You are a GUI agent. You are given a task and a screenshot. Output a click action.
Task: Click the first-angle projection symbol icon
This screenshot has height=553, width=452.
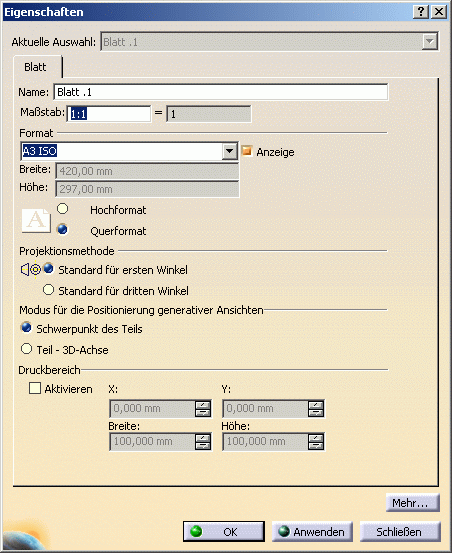pos(31,270)
